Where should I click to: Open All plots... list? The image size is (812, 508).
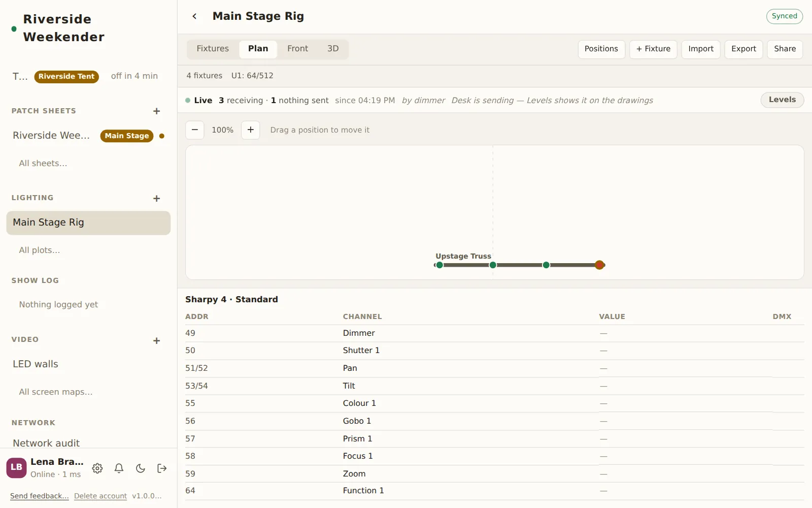pyautogui.click(x=40, y=250)
